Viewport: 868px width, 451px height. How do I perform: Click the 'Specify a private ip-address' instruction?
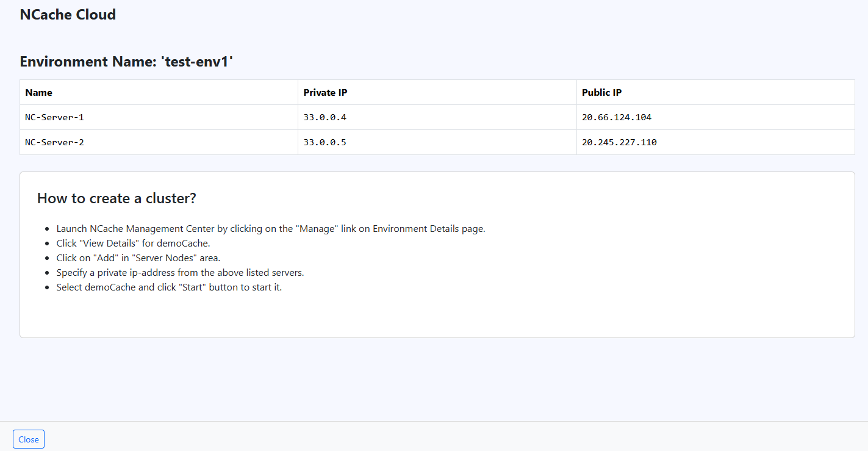coord(180,273)
